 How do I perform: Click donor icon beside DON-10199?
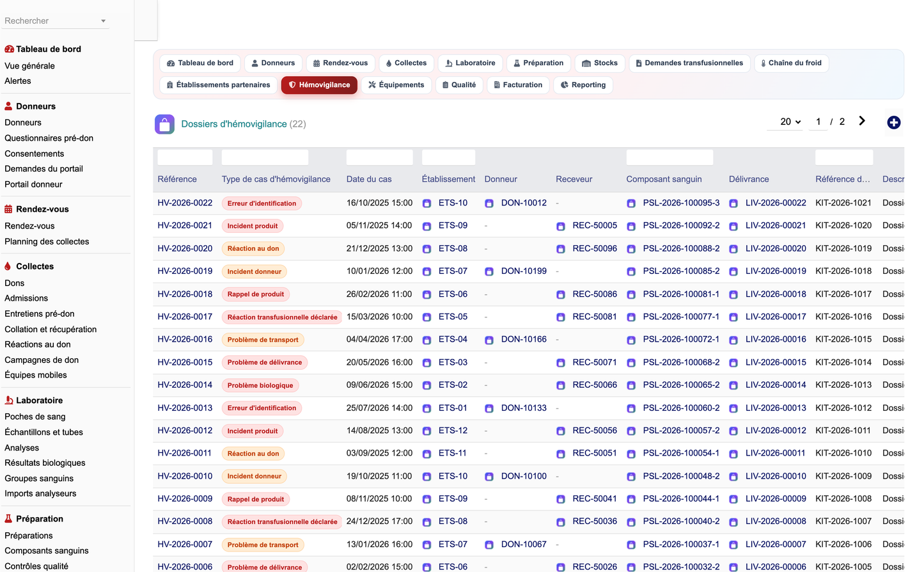pyautogui.click(x=489, y=271)
